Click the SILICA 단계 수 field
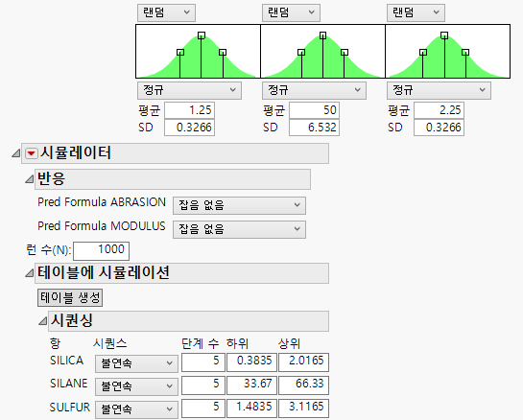The width and height of the screenshot is (523, 420). (x=203, y=362)
